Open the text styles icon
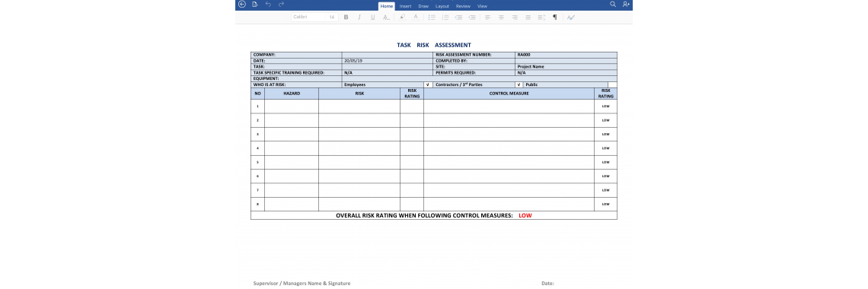The width and height of the screenshot is (868, 289). (571, 17)
